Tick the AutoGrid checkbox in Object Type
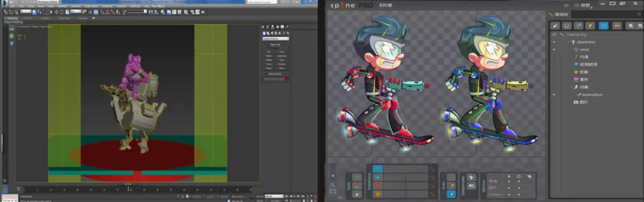Screen dimensions: 644x202 pos(268,48)
